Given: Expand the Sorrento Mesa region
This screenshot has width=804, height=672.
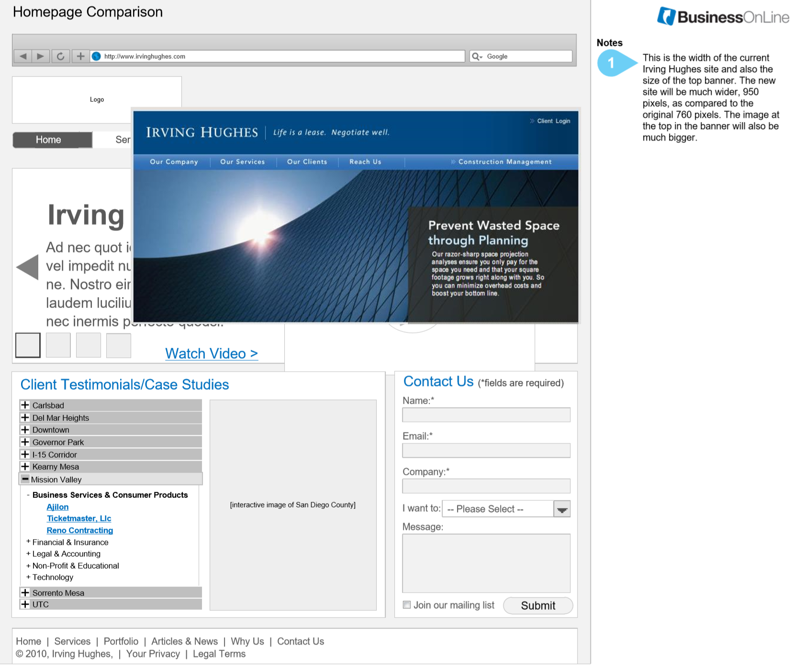Looking at the screenshot, I should coord(111,593).
